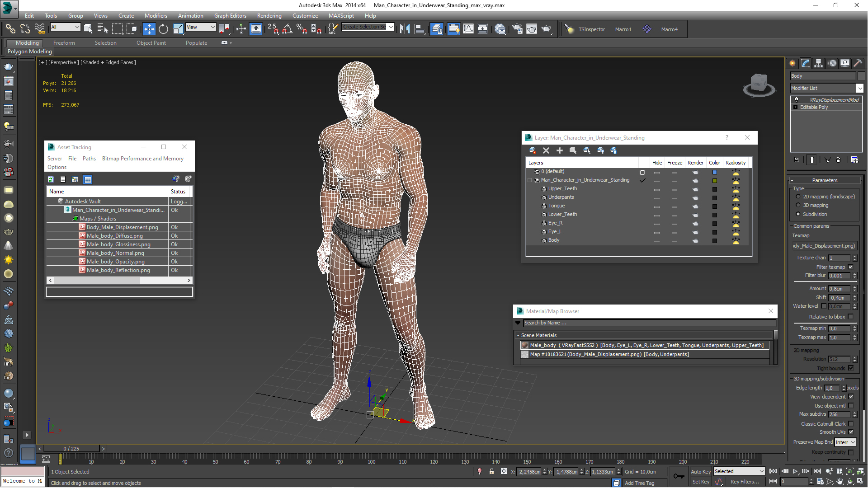Click the color swatch of the Man_Character_in_Underwear_Standing layer
This screenshot has height=488, width=868.
[x=715, y=181]
